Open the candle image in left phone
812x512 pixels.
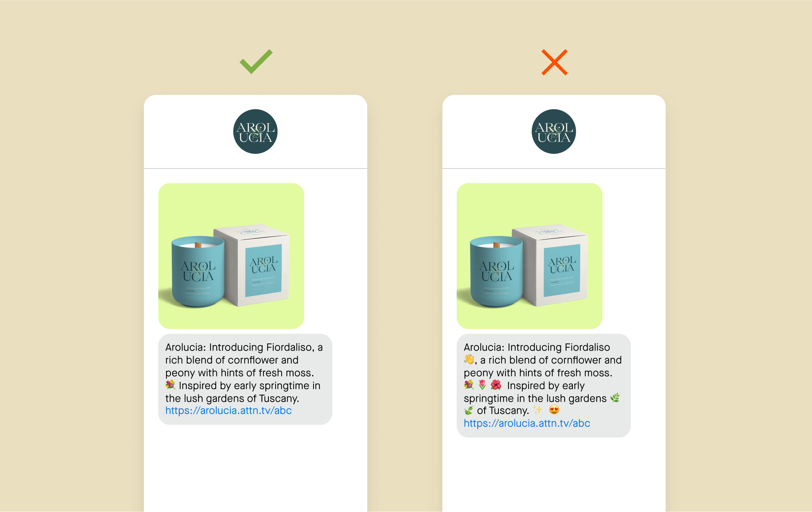coord(231,256)
